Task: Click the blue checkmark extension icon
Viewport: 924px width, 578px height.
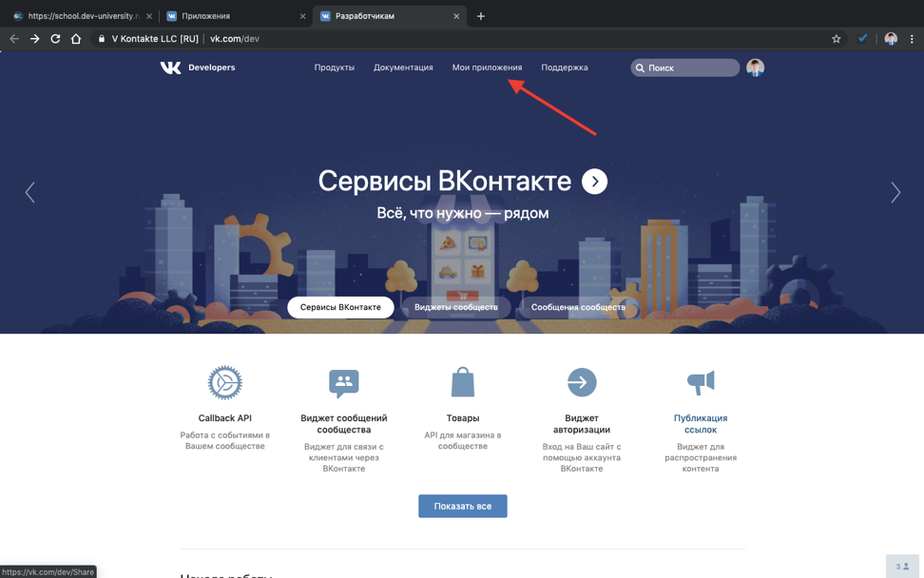Action: tap(863, 38)
